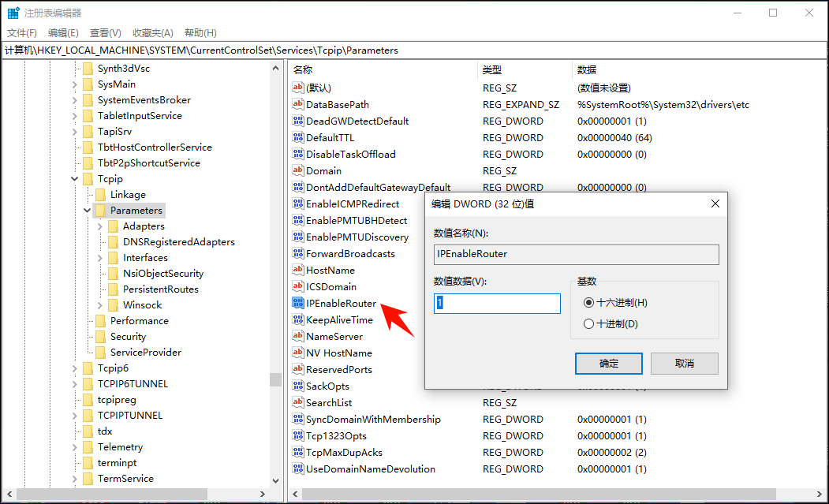This screenshot has width=829, height=504.
Task: Open the 查看(V) menu
Action: coord(105,33)
